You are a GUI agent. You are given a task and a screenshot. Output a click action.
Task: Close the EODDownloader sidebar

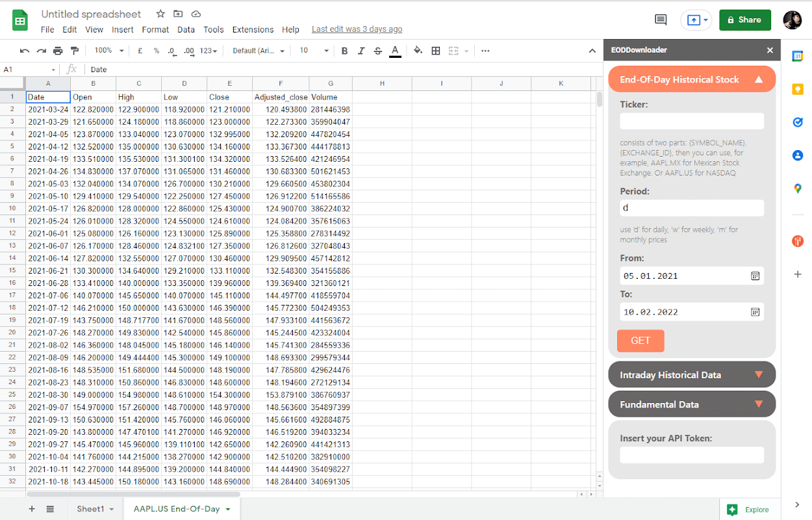pos(770,50)
